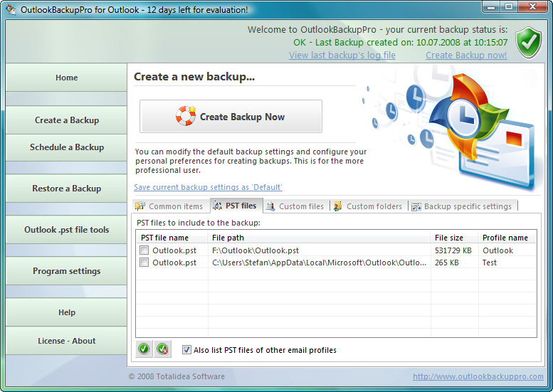Select the F:\Outlook\Outlook.pst path cell

pyautogui.click(x=319, y=250)
